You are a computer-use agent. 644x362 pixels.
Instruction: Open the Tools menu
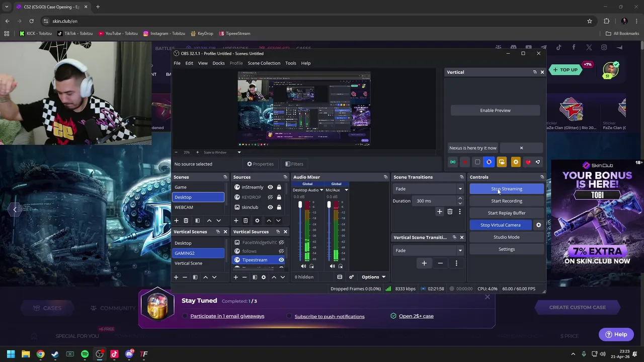pyautogui.click(x=291, y=63)
